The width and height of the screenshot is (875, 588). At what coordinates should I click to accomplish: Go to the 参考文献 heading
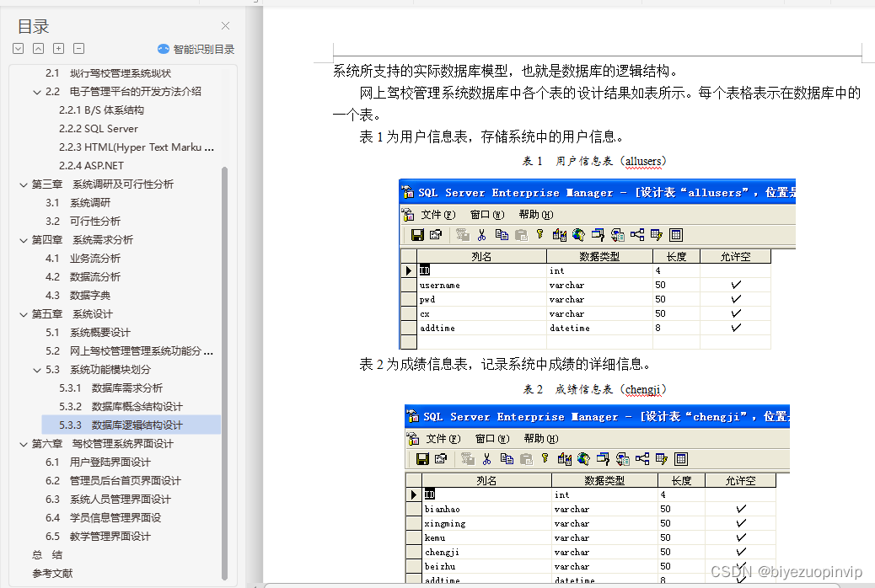coord(52,573)
